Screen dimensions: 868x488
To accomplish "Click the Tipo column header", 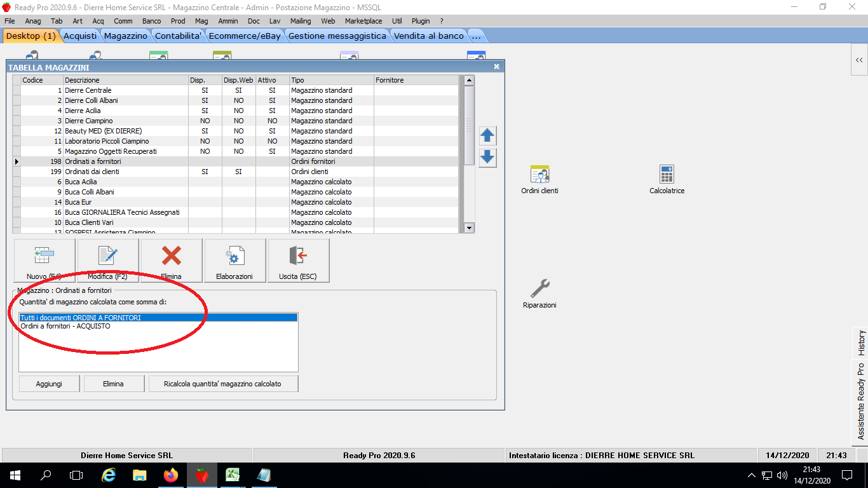I will point(332,80).
